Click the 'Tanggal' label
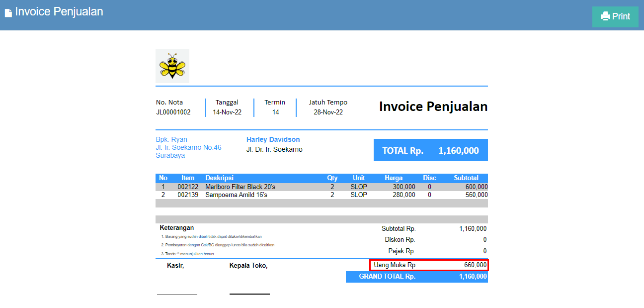Screen dimensions: 644x308 [227, 103]
